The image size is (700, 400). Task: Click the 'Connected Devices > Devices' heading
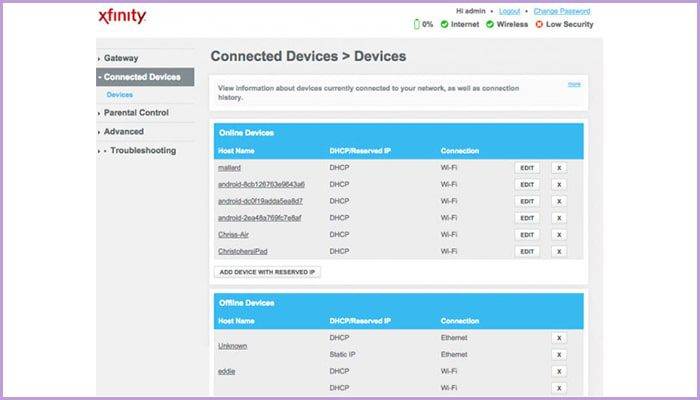[x=308, y=56]
